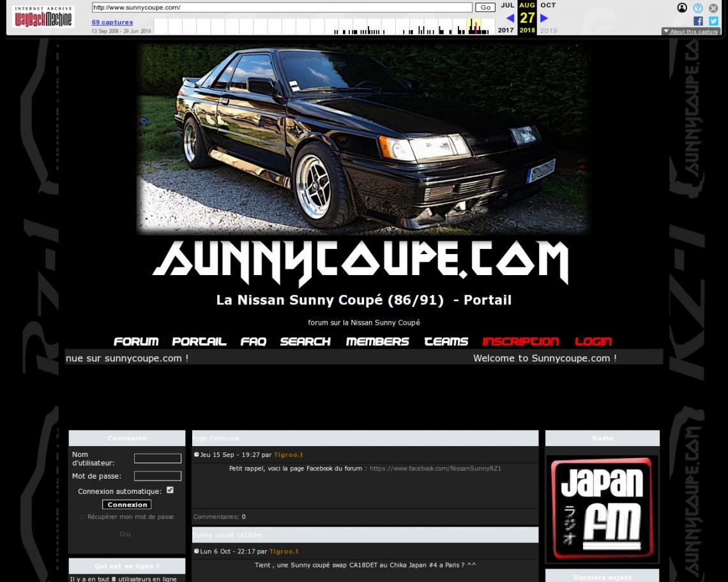
Task: Click the capture history sparkline timeline
Action: coord(324,26)
